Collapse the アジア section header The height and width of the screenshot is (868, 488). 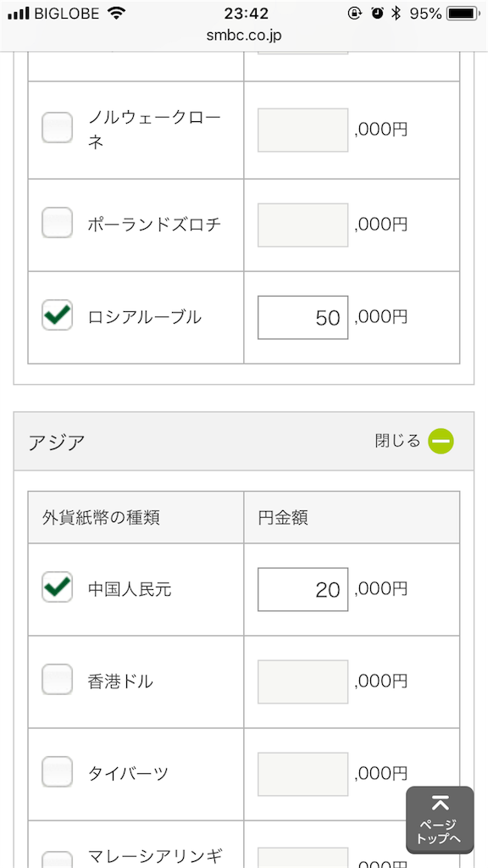coord(244,441)
